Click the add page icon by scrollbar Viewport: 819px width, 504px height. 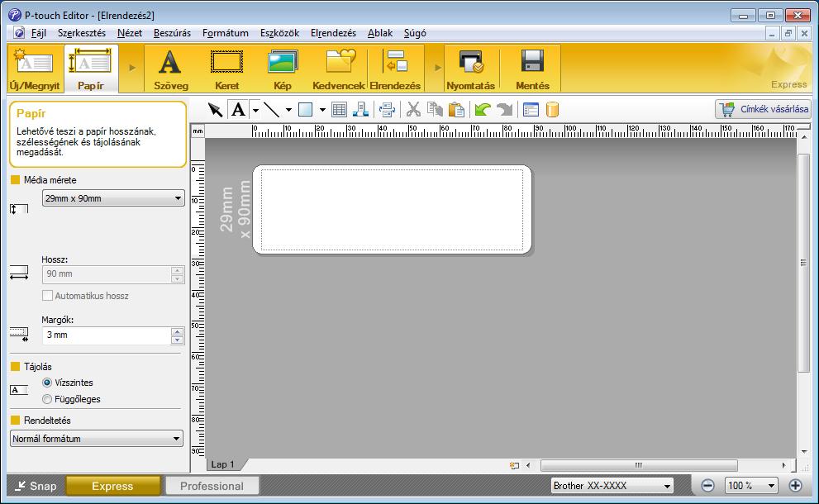515,465
